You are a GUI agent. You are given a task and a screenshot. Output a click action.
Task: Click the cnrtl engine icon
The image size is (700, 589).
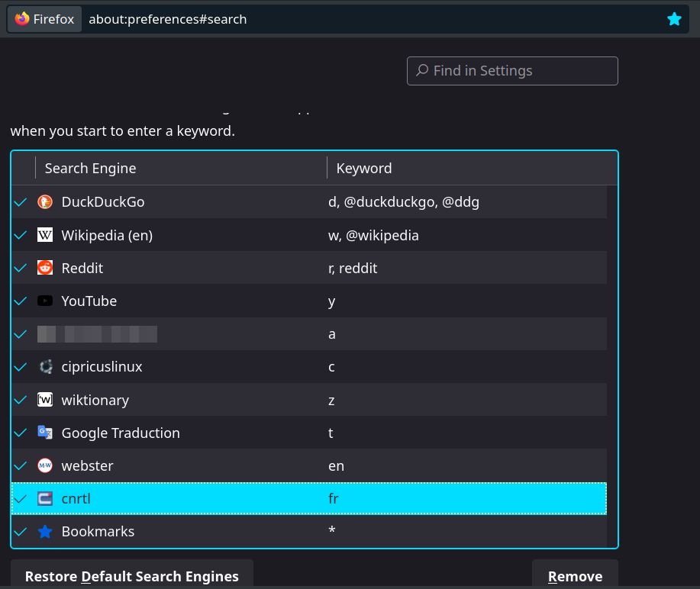tap(44, 498)
